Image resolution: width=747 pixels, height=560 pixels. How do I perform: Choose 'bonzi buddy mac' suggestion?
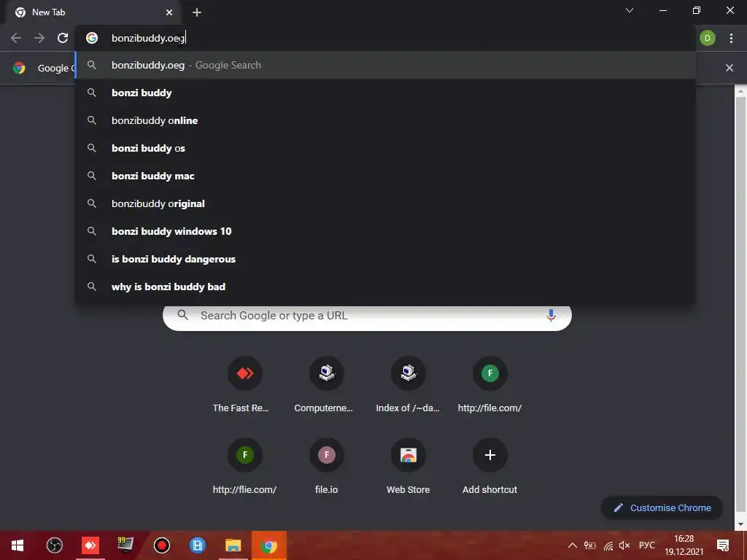tap(385, 176)
